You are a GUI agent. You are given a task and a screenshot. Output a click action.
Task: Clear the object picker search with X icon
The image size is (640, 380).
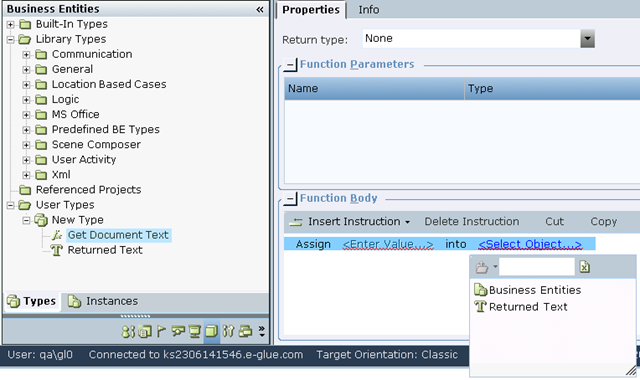(x=584, y=267)
